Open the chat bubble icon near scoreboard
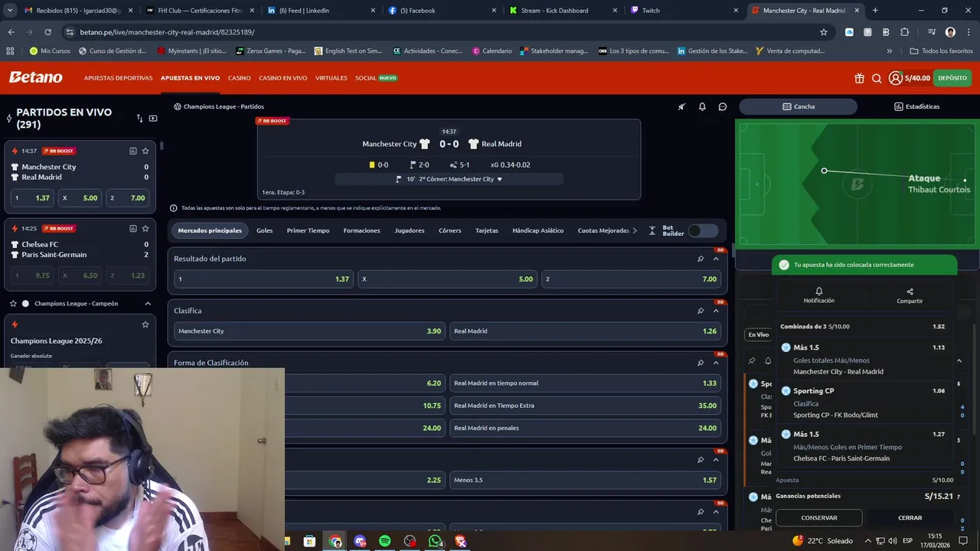Screen dimensions: 980x551 pos(722,106)
